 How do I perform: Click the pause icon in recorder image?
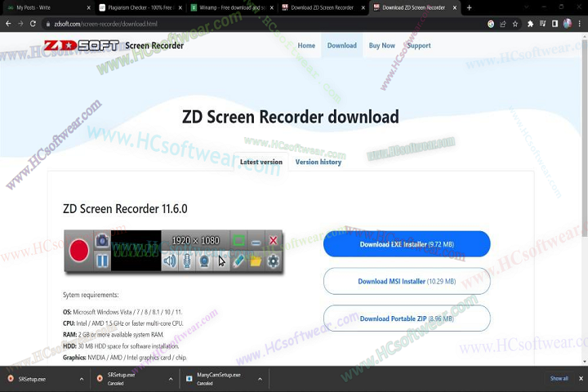[102, 261]
